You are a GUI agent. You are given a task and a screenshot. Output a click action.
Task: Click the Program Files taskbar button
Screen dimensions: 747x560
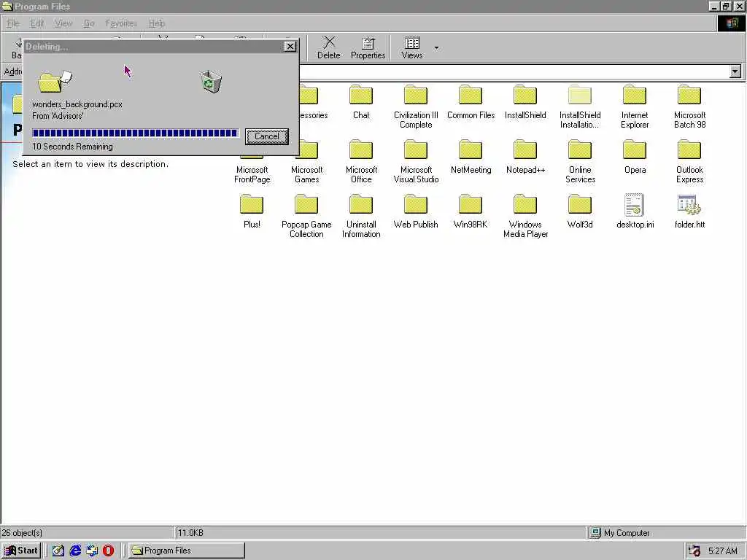click(187, 551)
